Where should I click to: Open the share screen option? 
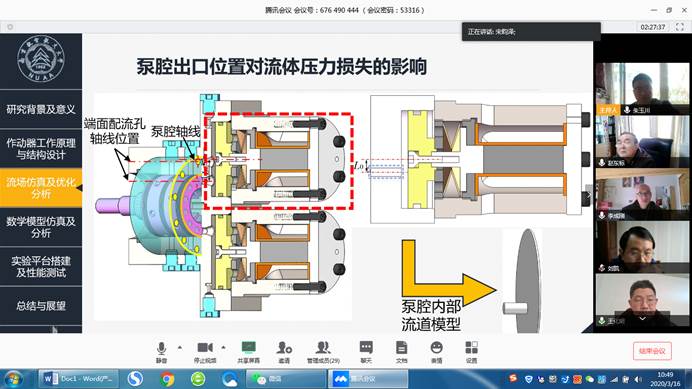point(248,352)
